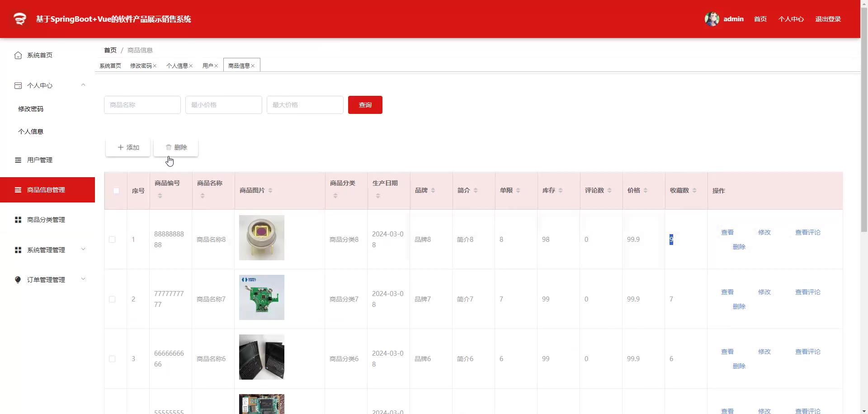Click the card icon beside 个人中心
Image resolution: width=868 pixels, height=414 pixels.
(x=18, y=85)
